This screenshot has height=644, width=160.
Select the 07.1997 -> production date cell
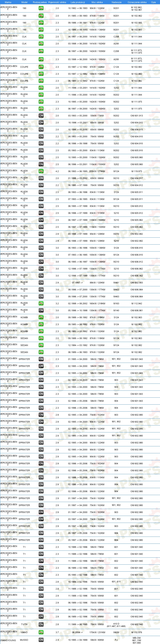click(x=77, y=283)
